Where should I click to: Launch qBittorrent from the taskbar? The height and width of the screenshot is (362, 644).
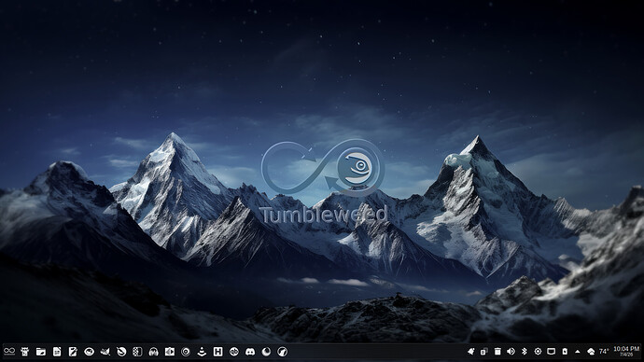coord(234,352)
